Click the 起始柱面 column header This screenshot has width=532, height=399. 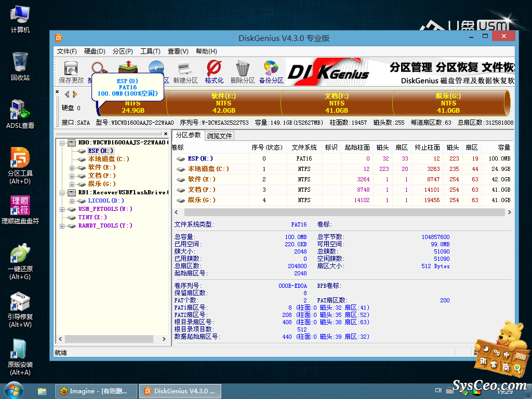click(357, 147)
